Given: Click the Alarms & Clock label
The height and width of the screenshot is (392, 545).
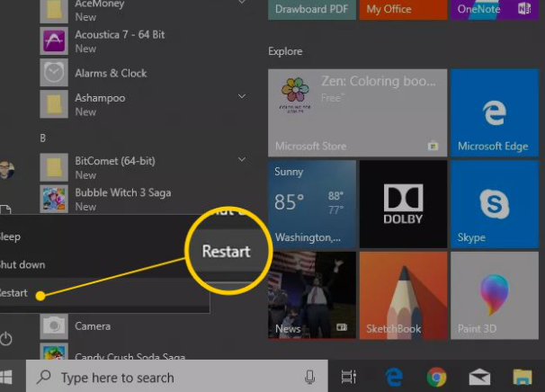Looking at the screenshot, I should 111,73.
